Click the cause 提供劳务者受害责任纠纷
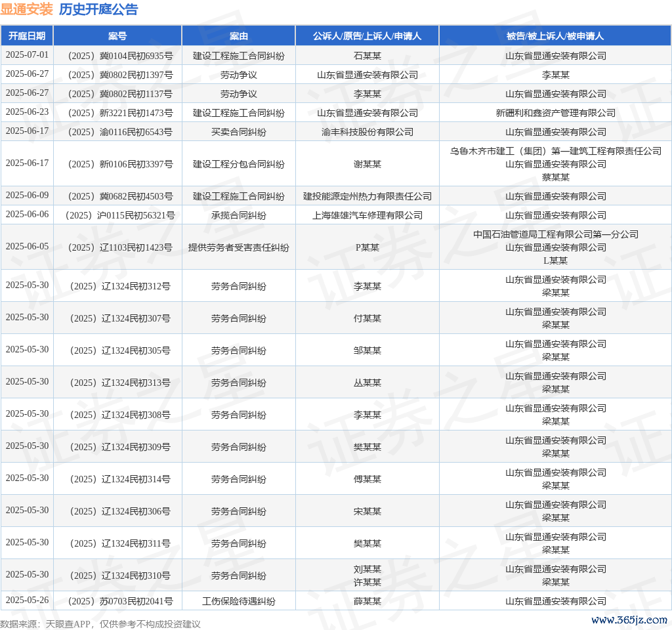 coord(239,247)
